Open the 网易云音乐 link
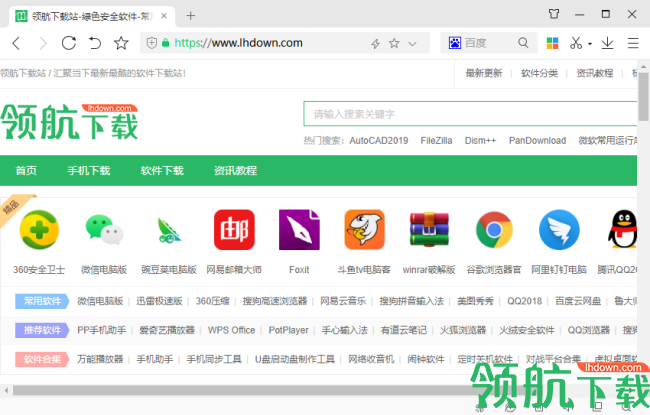This screenshot has height=415, width=650. click(x=343, y=301)
